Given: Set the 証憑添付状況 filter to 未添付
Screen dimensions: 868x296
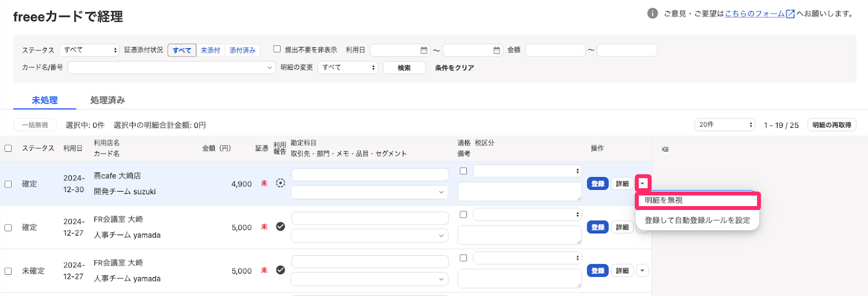Looking at the screenshot, I should [x=210, y=50].
